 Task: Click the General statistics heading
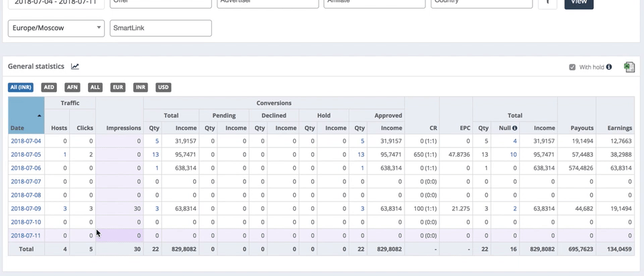[x=36, y=66]
